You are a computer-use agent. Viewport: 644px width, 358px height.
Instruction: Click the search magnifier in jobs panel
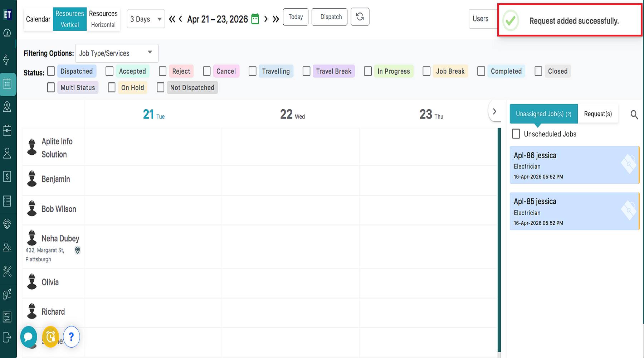point(634,115)
